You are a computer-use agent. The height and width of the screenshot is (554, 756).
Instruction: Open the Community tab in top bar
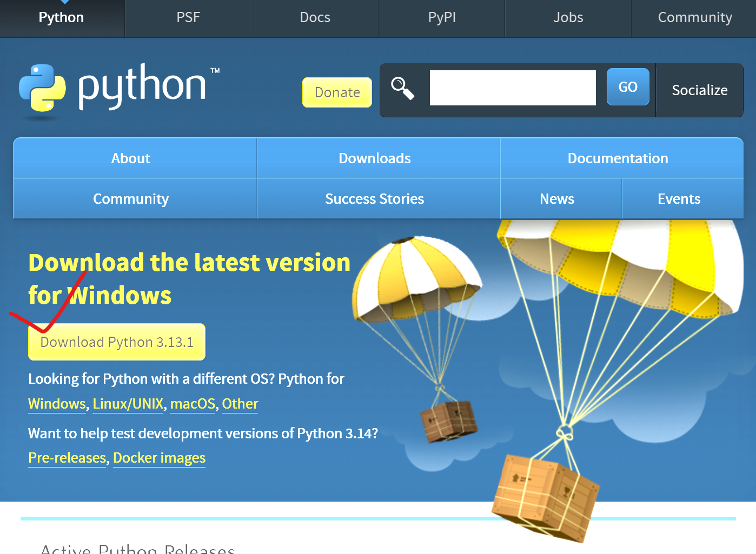[x=695, y=17]
